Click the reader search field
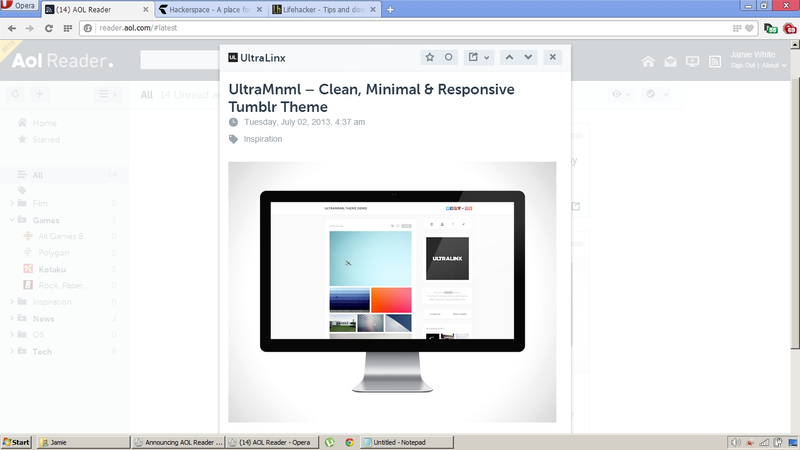 (x=180, y=60)
